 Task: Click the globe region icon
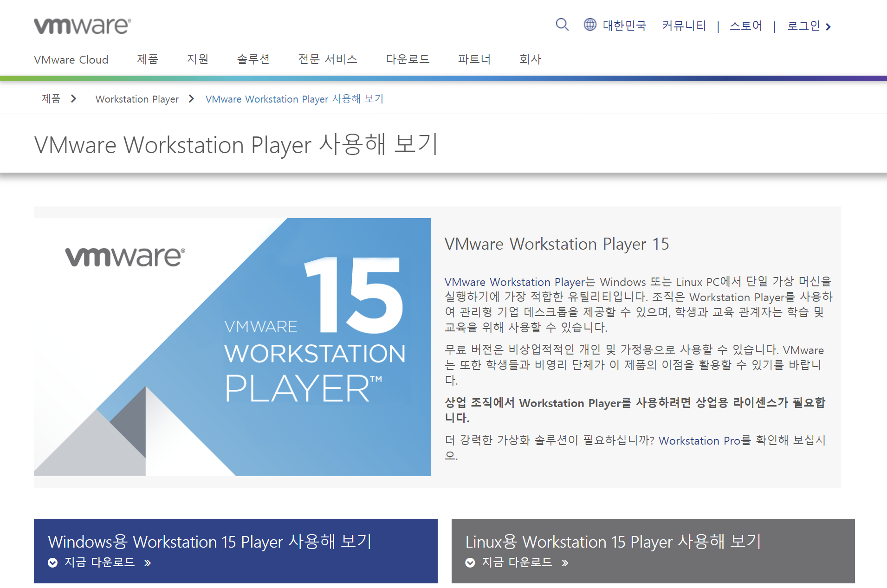(x=590, y=24)
